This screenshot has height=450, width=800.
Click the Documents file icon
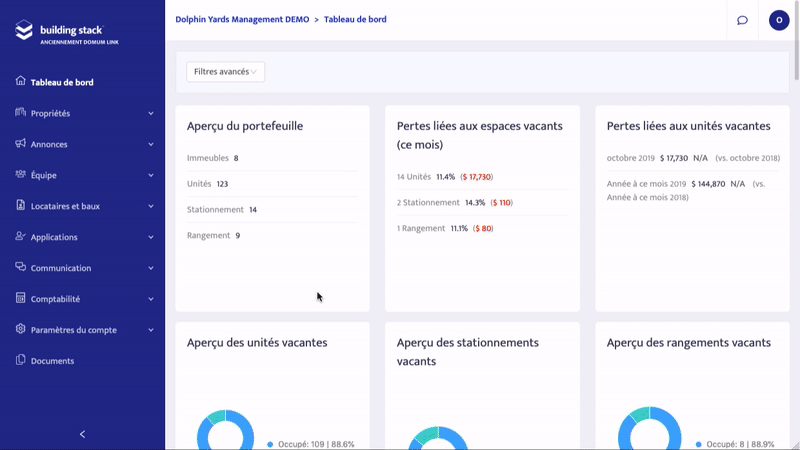point(20,361)
